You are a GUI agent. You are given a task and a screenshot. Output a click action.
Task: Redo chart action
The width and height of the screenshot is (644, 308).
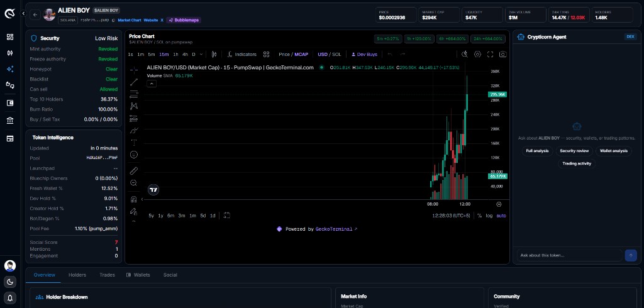tap(402, 54)
